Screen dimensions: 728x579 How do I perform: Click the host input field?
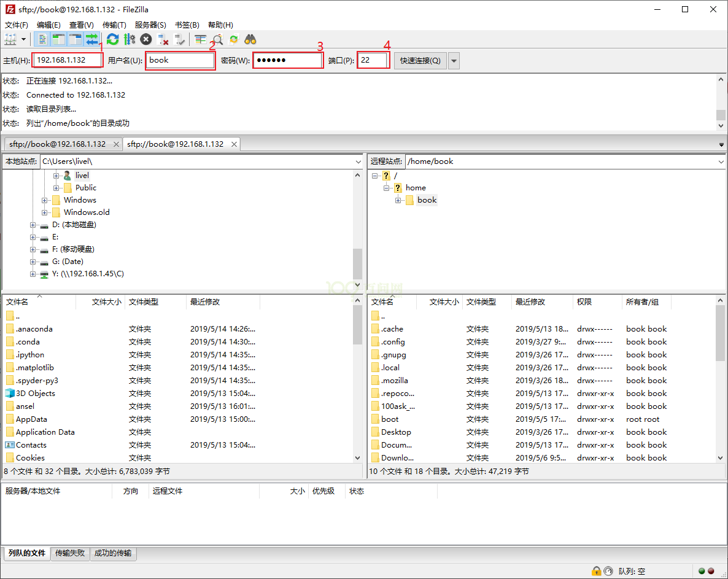pyautogui.click(x=68, y=60)
